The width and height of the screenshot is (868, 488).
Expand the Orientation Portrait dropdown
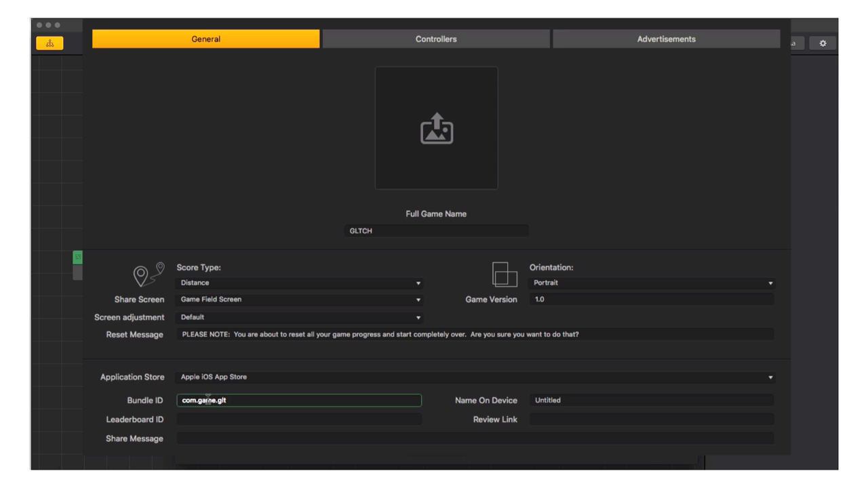[651, 283]
